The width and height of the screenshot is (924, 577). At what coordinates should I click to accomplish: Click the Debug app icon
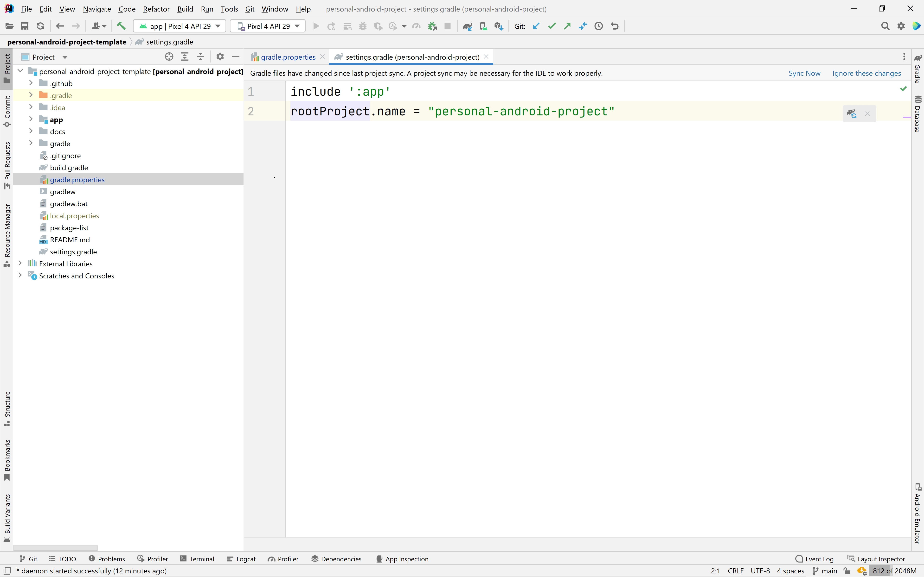coord(362,26)
